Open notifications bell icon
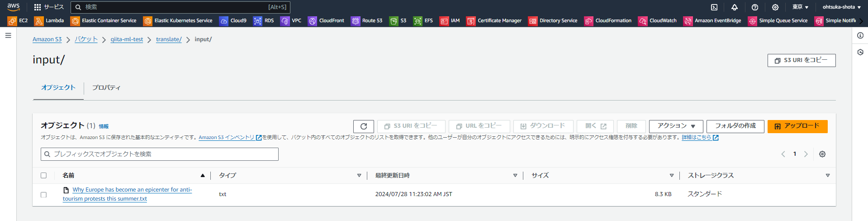The height and width of the screenshot is (221, 868). point(735,7)
